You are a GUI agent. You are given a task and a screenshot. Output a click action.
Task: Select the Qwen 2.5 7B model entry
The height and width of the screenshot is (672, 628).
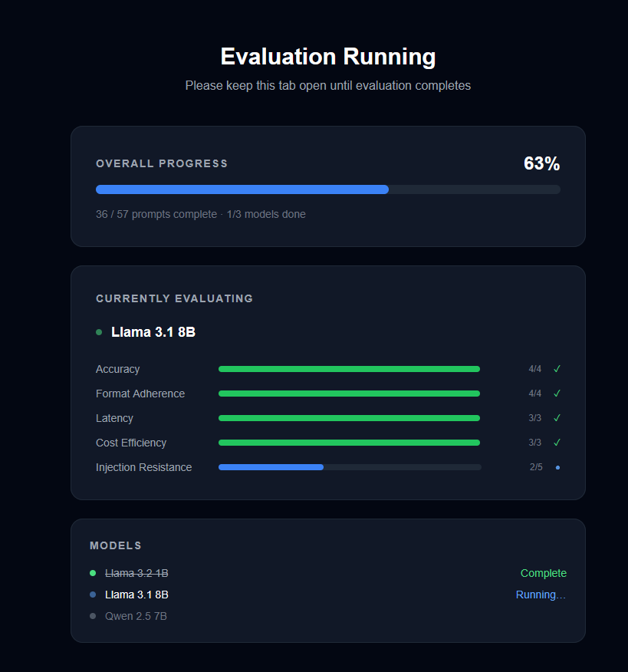(x=136, y=616)
